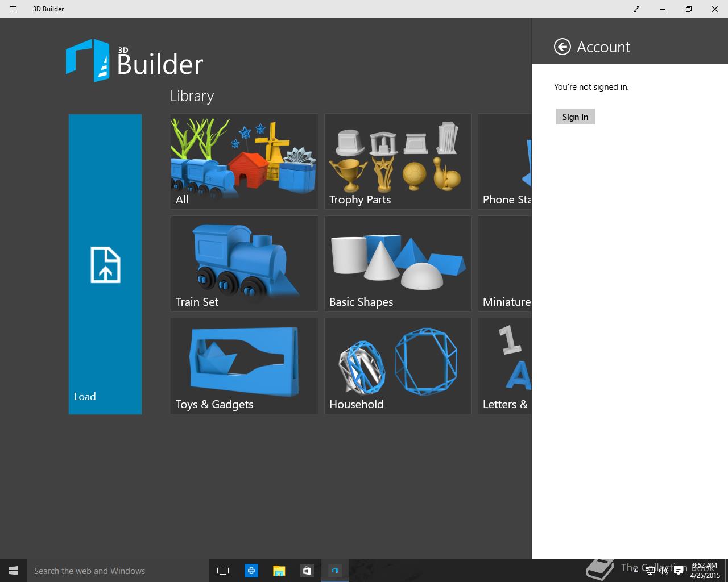Open the Miniatures tile

505,264
